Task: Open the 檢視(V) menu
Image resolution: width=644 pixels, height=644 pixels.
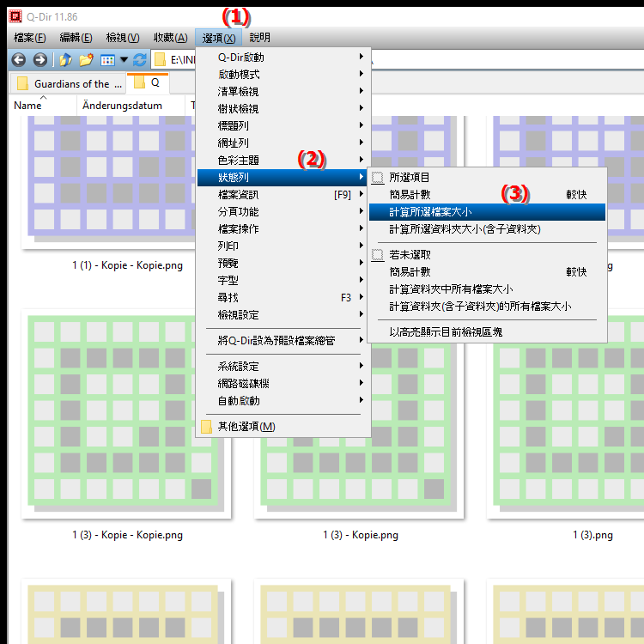Action: [123, 38]
